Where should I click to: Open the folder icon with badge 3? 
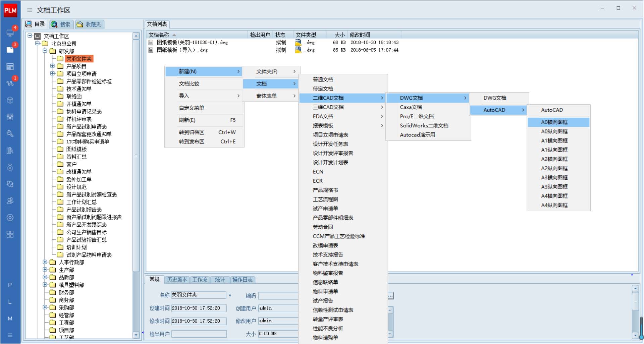pyautogui.click(x=10, y=50)
